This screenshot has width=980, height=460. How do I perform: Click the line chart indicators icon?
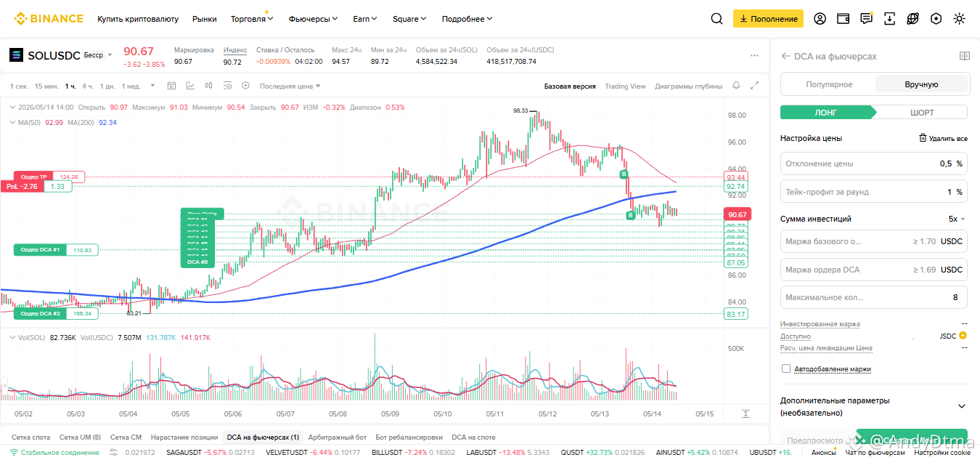point(190,86)
